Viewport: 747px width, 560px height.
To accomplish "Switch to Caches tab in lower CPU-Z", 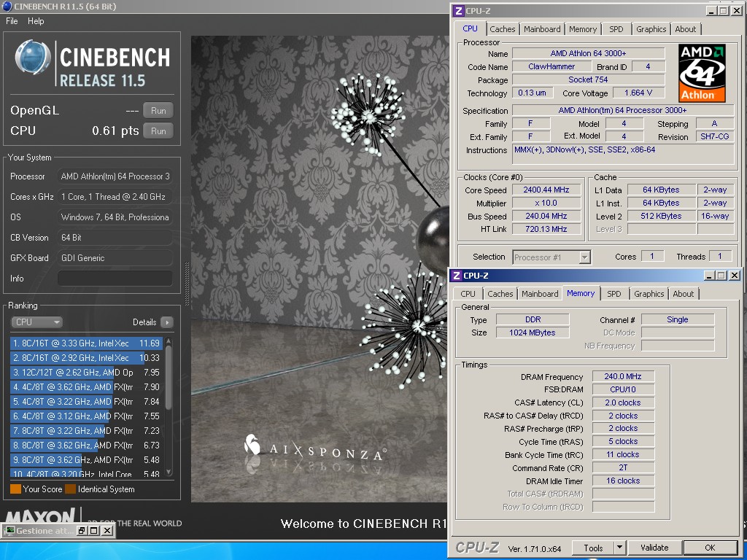I will (500, 294).
